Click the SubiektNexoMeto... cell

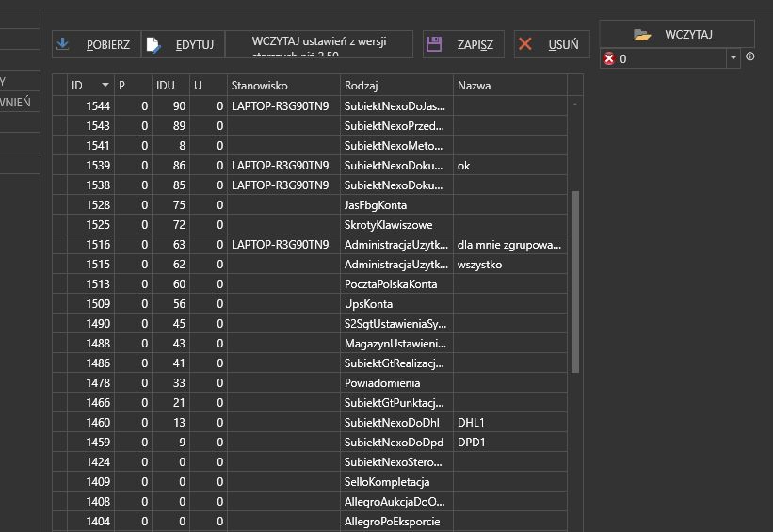coord(396,145)
